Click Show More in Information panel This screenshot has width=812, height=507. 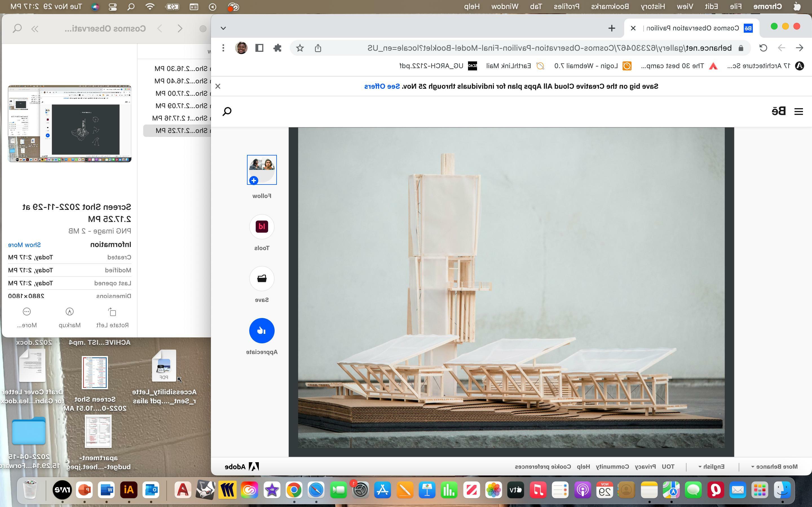(24, 245)
